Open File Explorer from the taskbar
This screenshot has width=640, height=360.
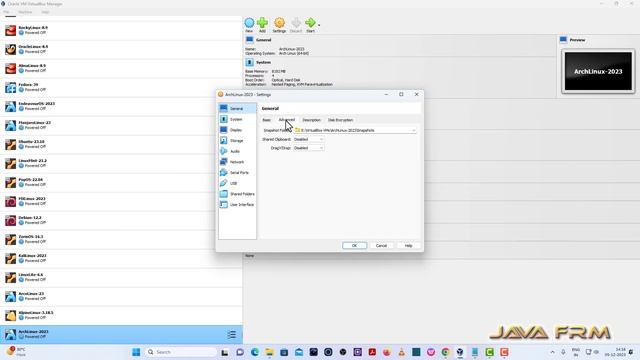(269, 352)
